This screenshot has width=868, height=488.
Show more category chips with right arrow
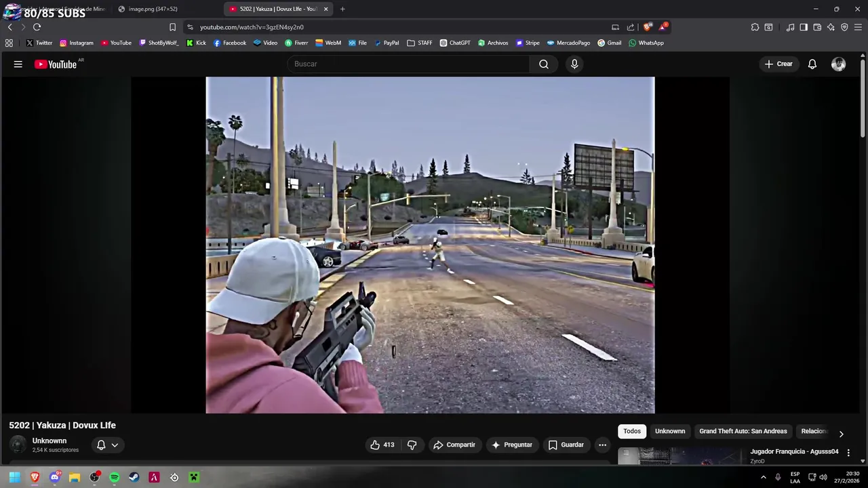point(841,434)
